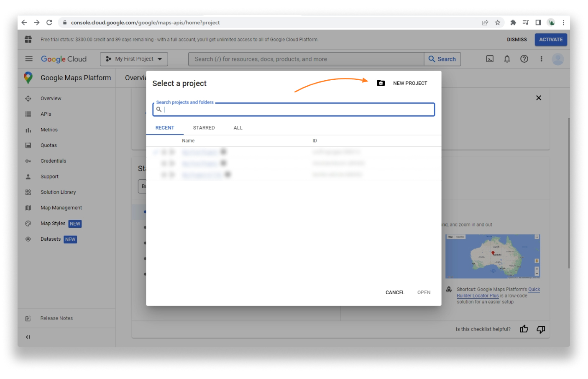The width and height of the screenshot is (588, 379).
Task: Open the hamburger navigation menu
Action: 29,59
